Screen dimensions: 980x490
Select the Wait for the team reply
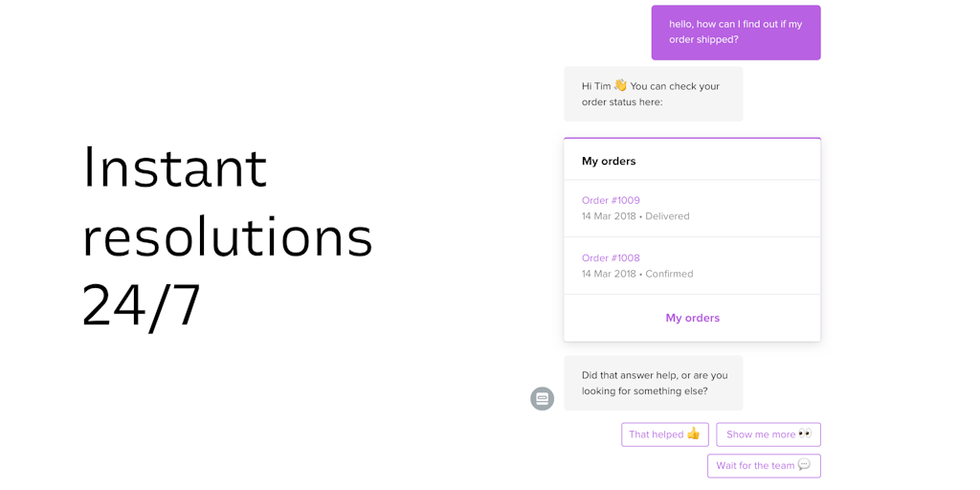tap(764, 466)
